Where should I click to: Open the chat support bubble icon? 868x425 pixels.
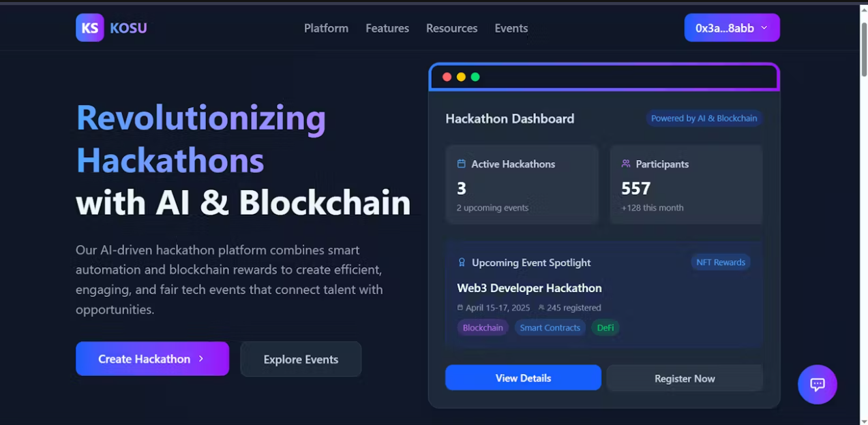click(818, 385)
